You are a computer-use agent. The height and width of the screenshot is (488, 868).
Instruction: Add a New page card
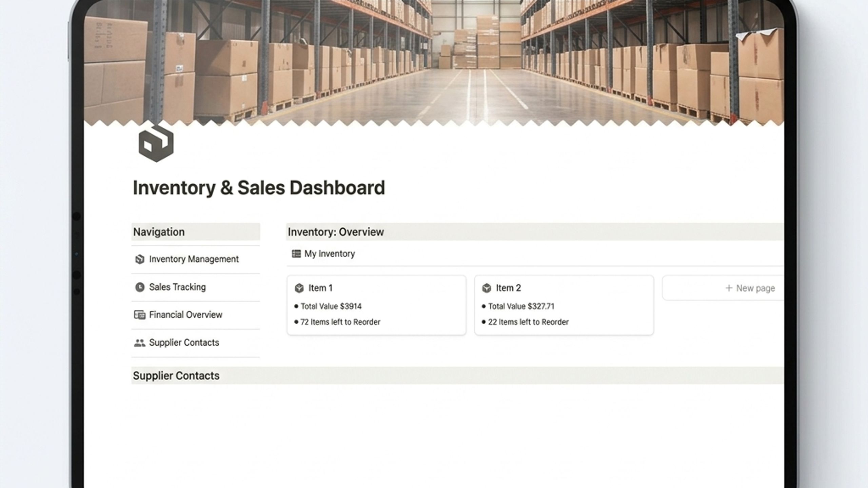point(723,288)
